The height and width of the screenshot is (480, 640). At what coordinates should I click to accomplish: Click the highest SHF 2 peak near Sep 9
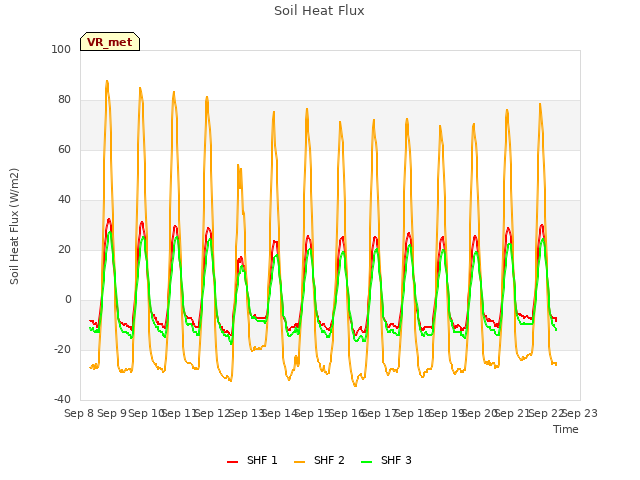coord(107,81)
